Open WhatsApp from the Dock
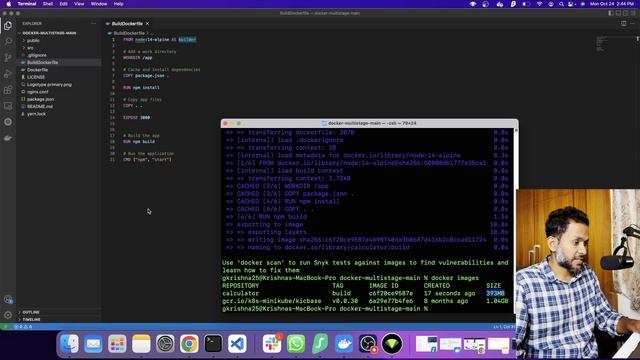Screen dimensions: 640x360 click(x=296, y=344)
